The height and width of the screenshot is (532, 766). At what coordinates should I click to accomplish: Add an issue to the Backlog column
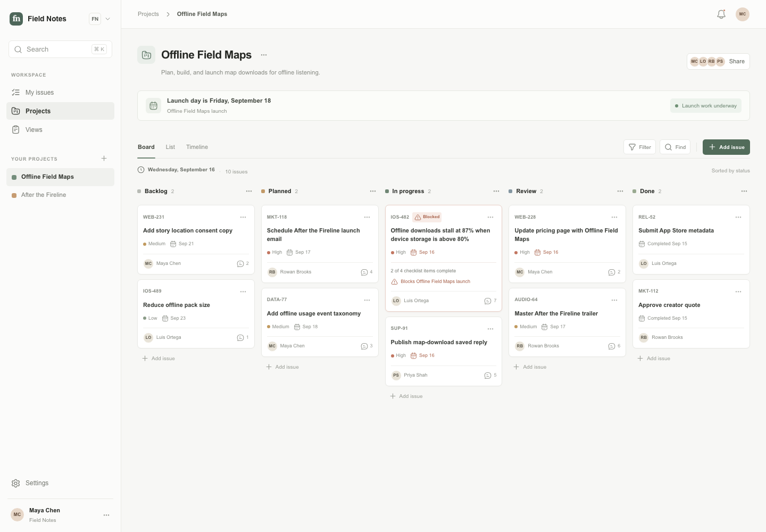159,359
